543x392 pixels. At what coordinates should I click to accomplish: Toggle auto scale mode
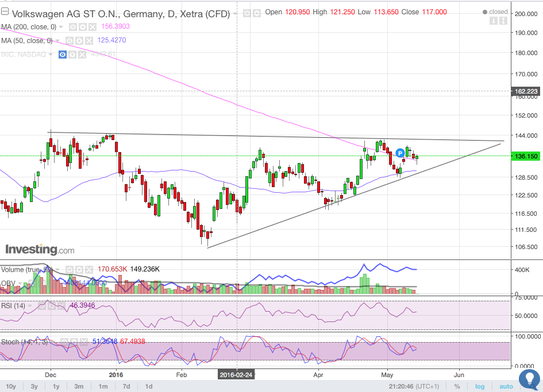point(506,386)
